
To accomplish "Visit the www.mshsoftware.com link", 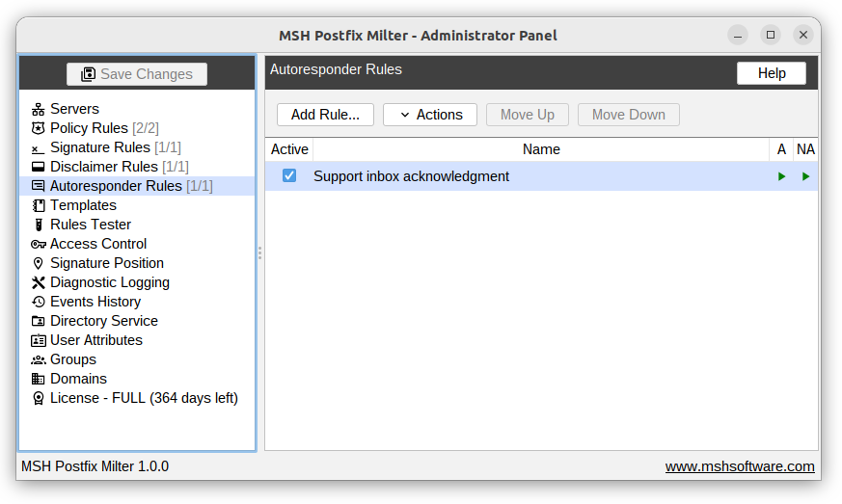I will 740,467.
